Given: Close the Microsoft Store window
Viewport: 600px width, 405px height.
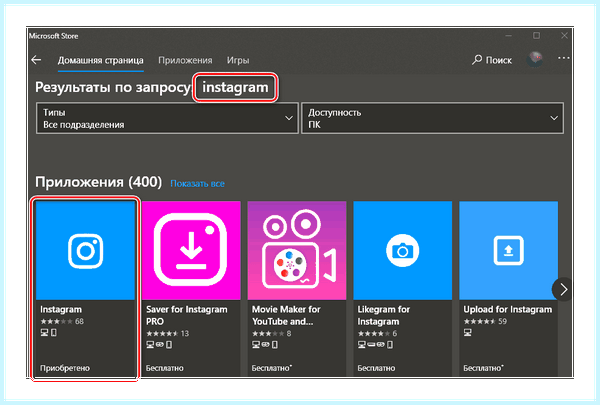Looking at the screenshot, I should pos(564,36).
